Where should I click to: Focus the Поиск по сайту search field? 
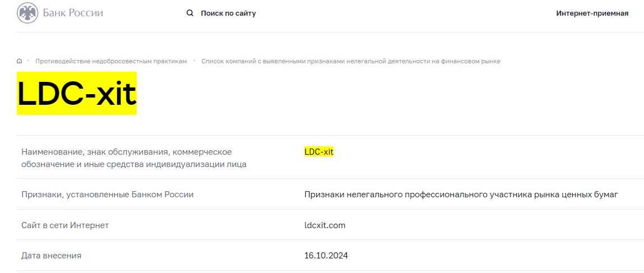click(228, 13)
